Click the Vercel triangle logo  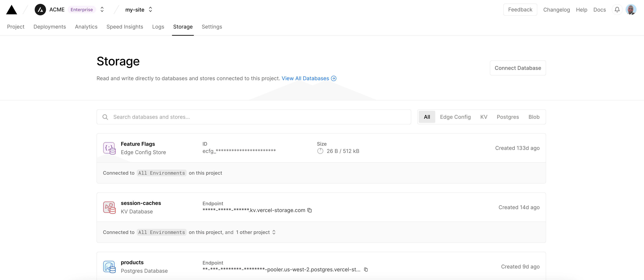(x=12, y=10)
